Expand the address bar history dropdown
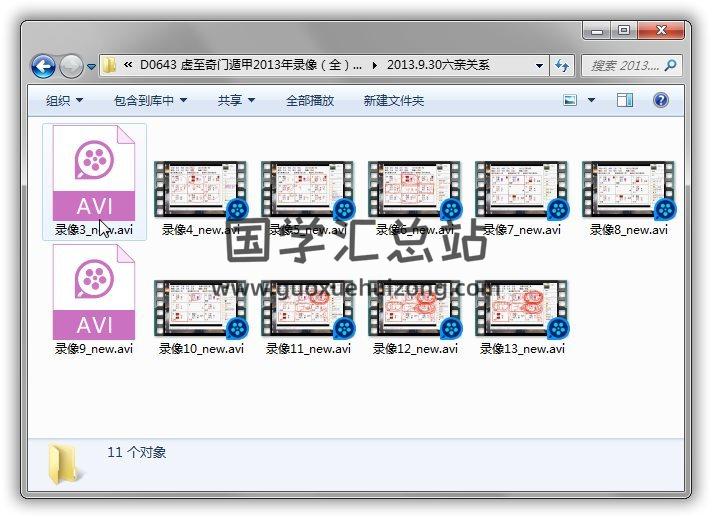This screenshot has height=519, width=712. 539,66
